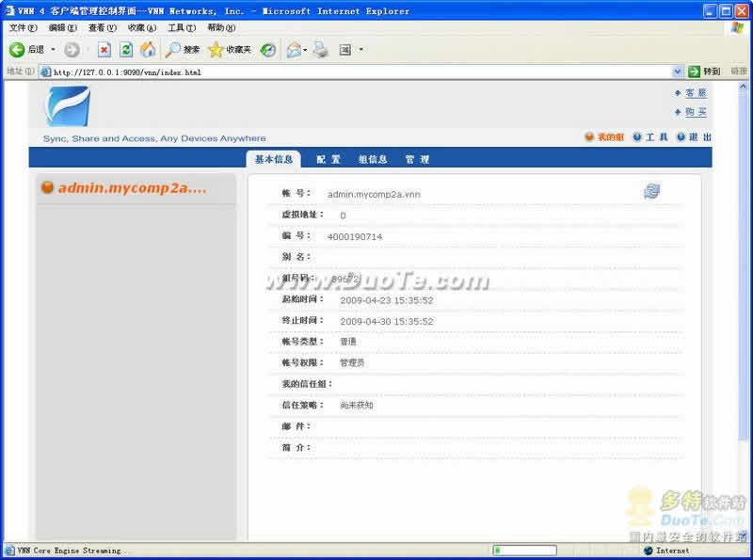Click the account value admin.mycomp2a.vnn
Image resolution: width=753 pixels, height=560 pixels.
point(374,195)
